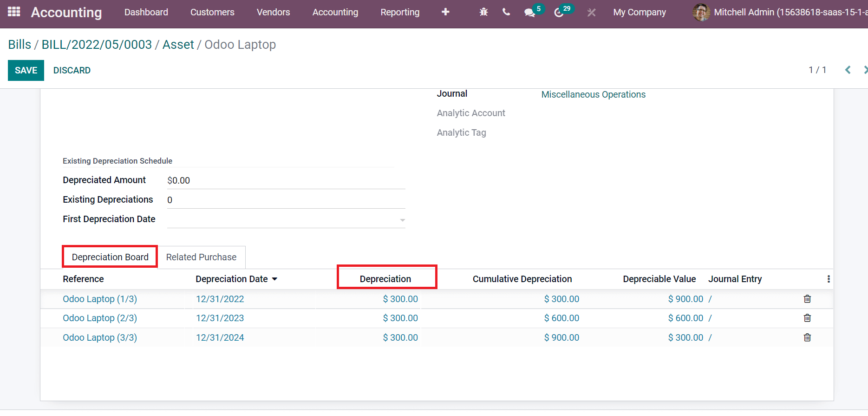
Task: Open BILL/2022/05/0003 breadcrumb
Action: (x=97, y=45)
